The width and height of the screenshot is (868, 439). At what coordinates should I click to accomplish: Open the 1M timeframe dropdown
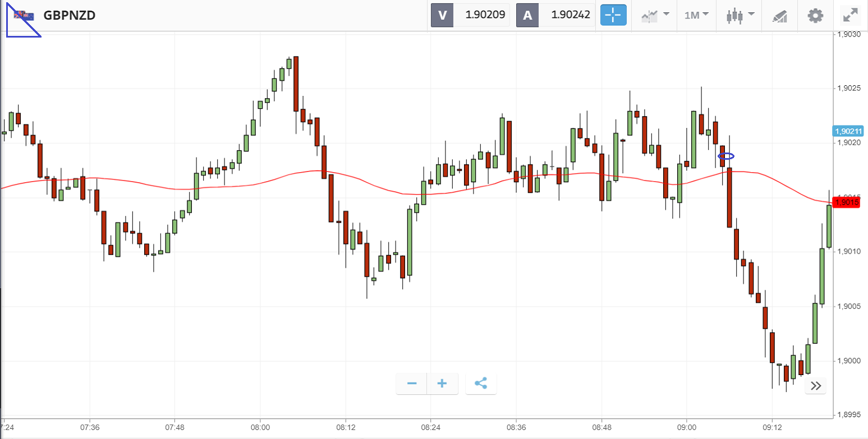[696, 15]
